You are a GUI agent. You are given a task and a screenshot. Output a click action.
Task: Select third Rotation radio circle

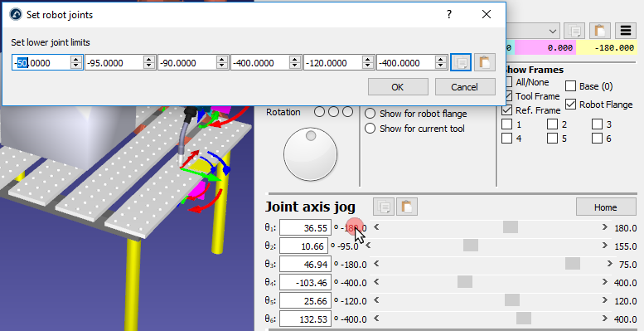click(347, 112)
